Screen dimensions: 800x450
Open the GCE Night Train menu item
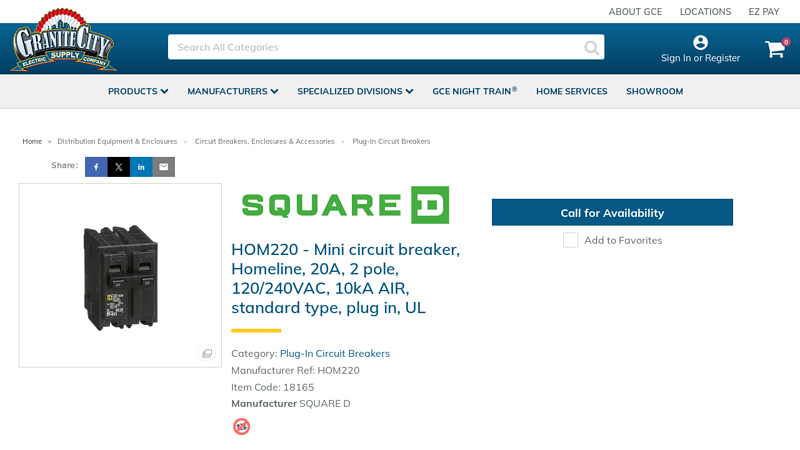(x=474, y=91)
